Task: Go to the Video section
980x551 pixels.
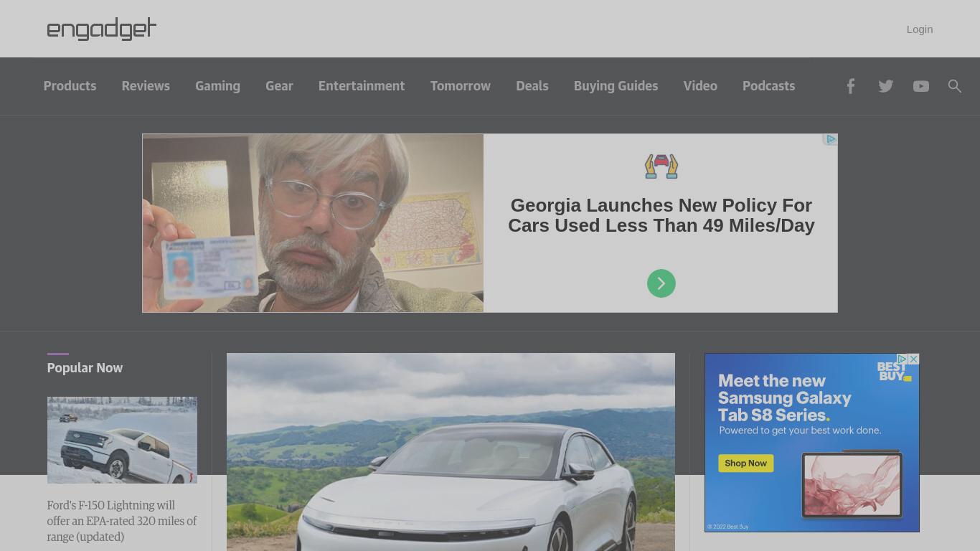Action: click(x=700, y=86)
